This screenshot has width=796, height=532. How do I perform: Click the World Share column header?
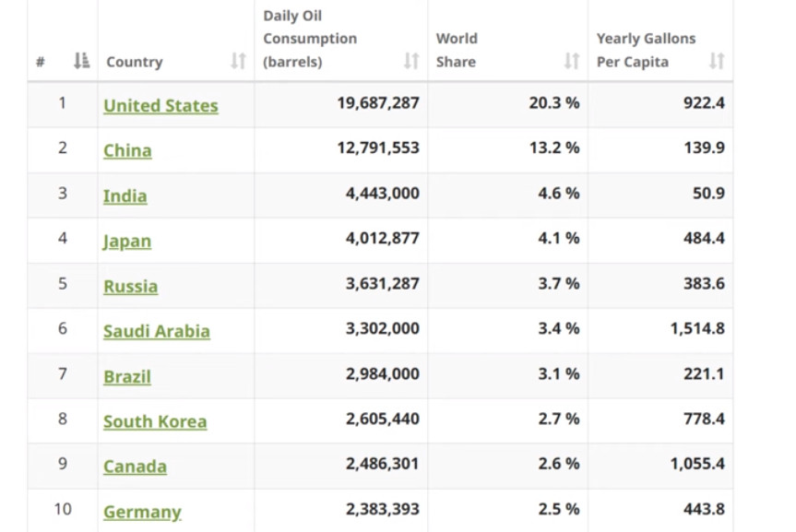pyautogui.click(x=457, y=51)
